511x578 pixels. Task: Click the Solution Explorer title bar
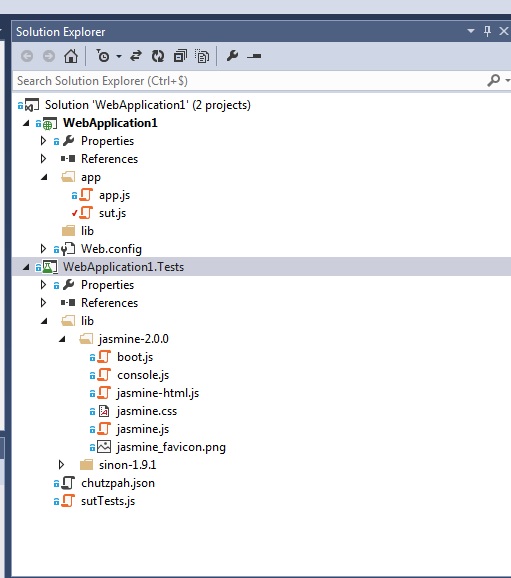tap(236, 32)
